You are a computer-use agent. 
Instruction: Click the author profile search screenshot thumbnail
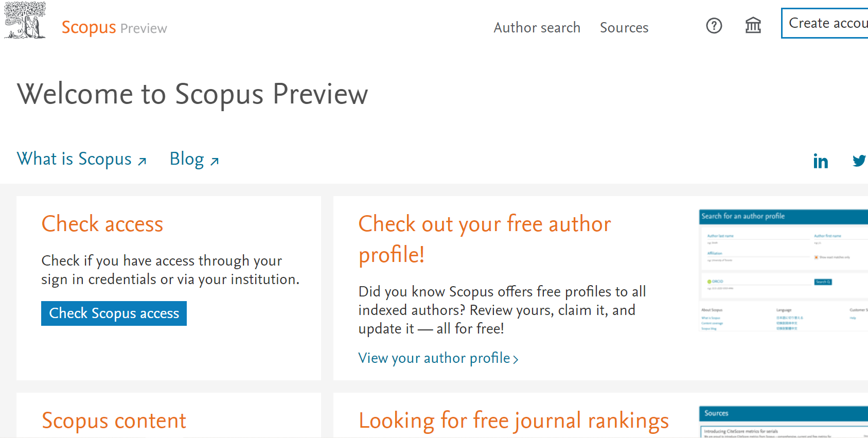click(x=784, y=270)
